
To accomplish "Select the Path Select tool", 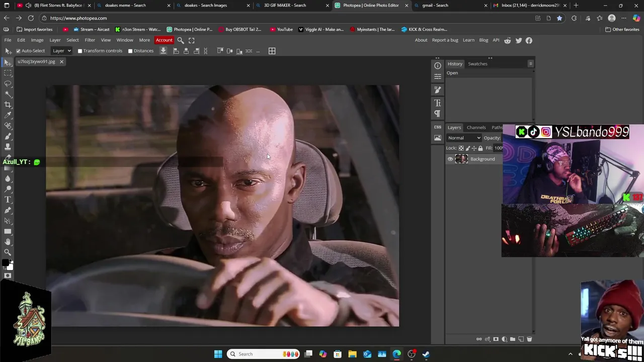I will tap(8, 221).
